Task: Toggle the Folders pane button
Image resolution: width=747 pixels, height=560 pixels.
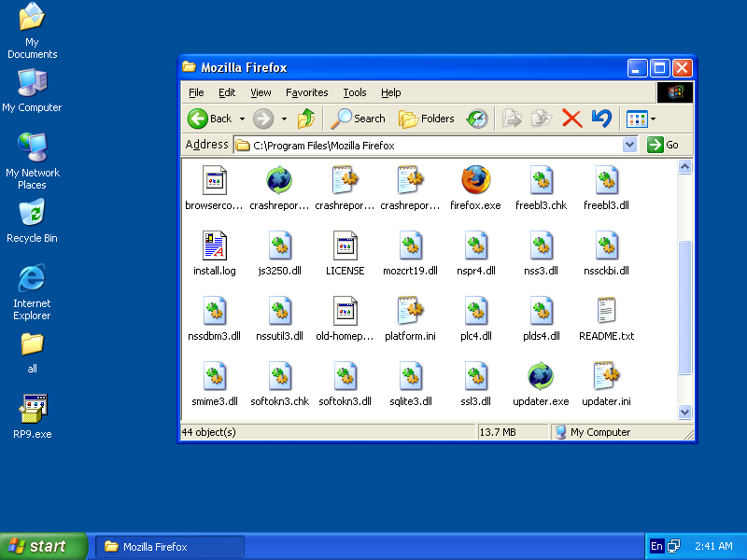Action: 427,119
